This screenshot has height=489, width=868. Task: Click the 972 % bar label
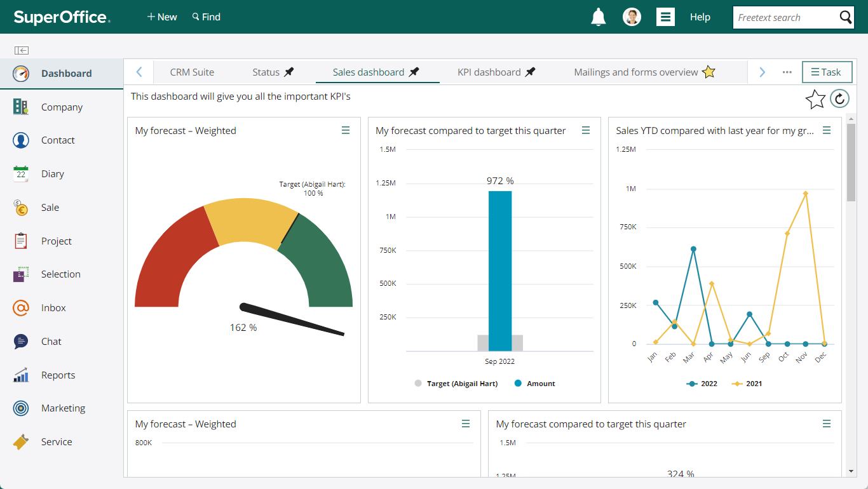pyautogui.click(x=500, y=181)
